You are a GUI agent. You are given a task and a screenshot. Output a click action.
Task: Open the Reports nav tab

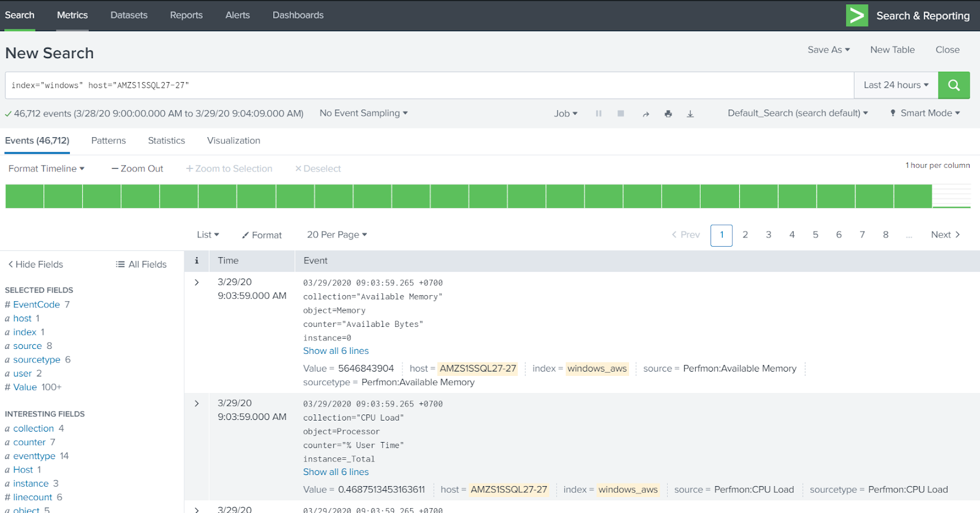[186, 15]
